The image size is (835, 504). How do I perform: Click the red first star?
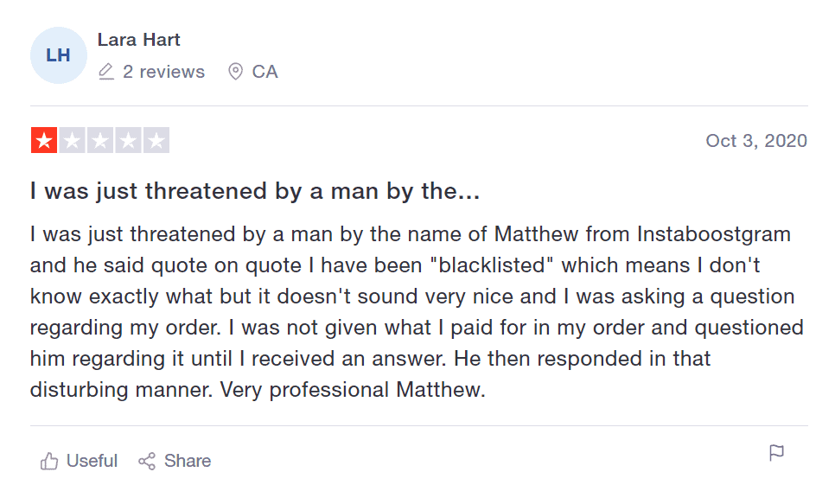point(44,140)
